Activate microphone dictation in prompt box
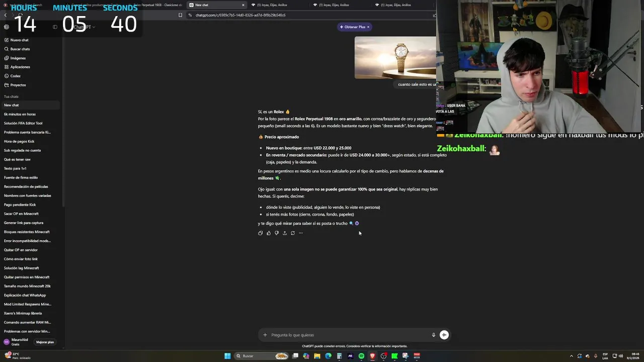The image size is (644, 362). 433,335
